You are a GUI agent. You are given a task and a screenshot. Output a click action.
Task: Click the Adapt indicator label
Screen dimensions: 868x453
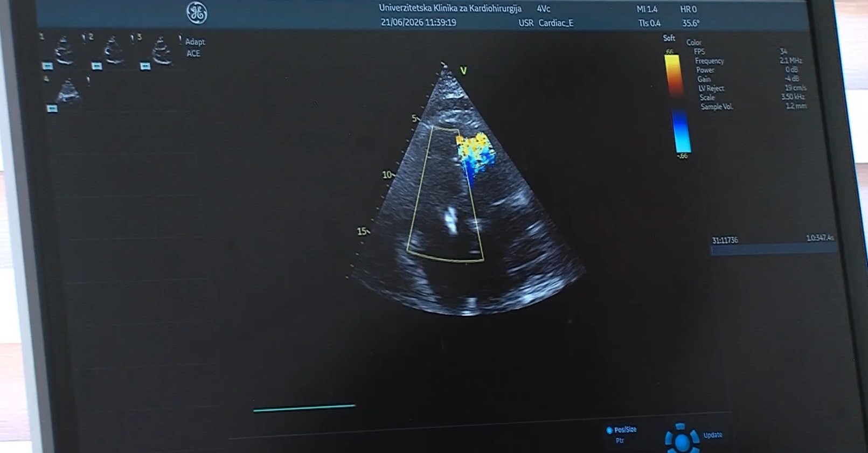click(195, 42)
